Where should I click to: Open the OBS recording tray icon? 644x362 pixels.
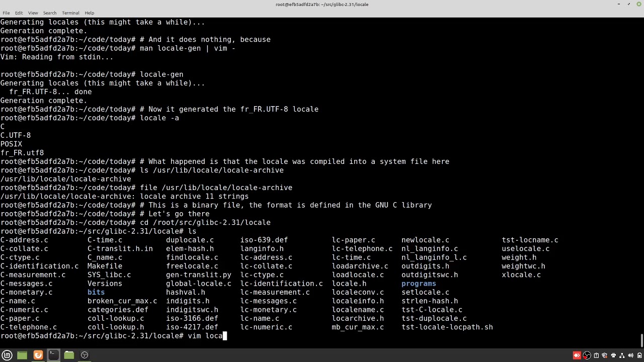coord(587,355)
